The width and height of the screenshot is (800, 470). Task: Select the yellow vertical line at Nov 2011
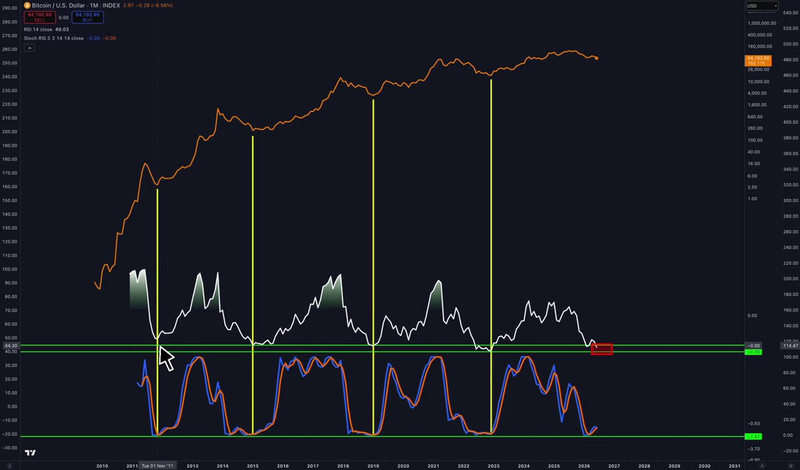tap(157, 312)
